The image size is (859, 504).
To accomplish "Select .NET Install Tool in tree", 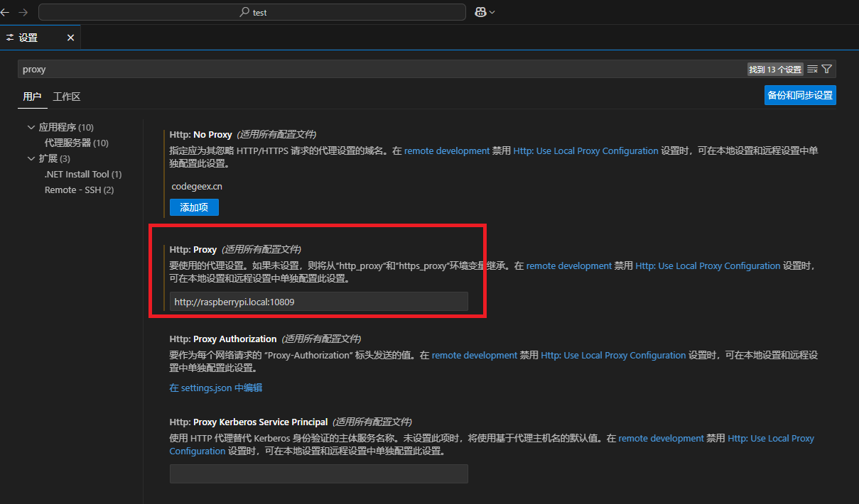I will [82, 174].
